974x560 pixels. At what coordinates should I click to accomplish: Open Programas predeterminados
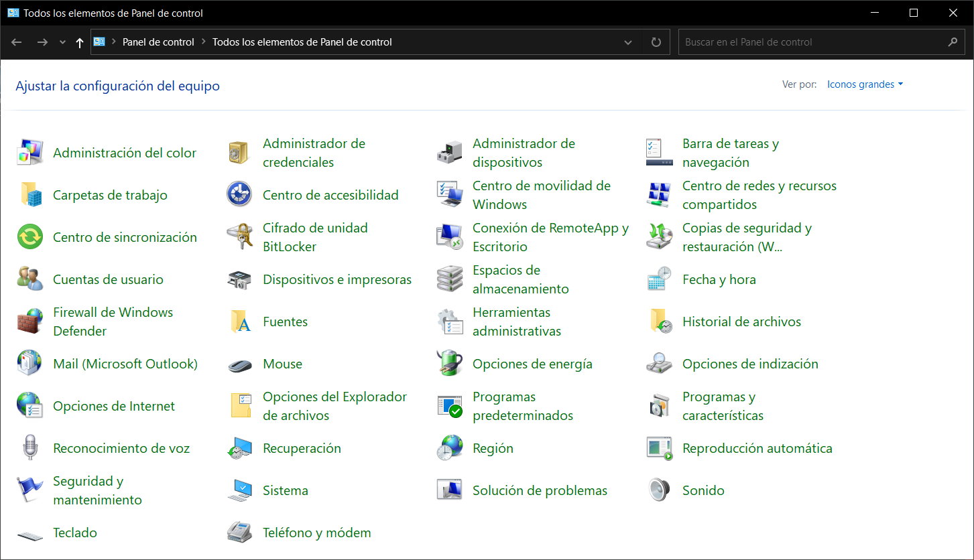[523, 406]
